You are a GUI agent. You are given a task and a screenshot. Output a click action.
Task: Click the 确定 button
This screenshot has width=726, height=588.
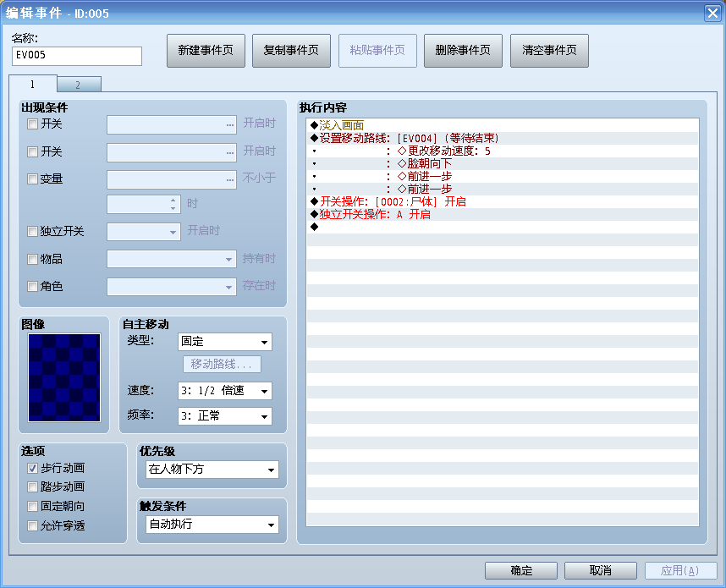pyautogui.click(x=521, y=570)
